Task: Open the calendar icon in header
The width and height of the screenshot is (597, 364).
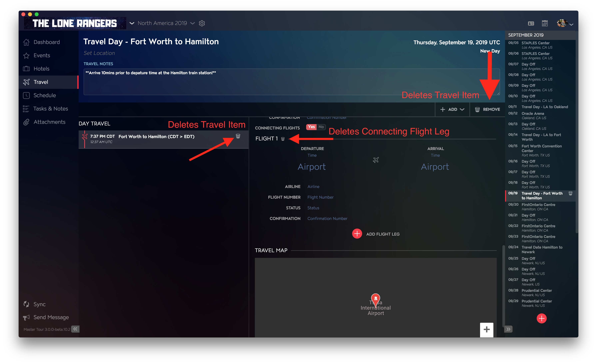Action: click(x=545, y=23)
